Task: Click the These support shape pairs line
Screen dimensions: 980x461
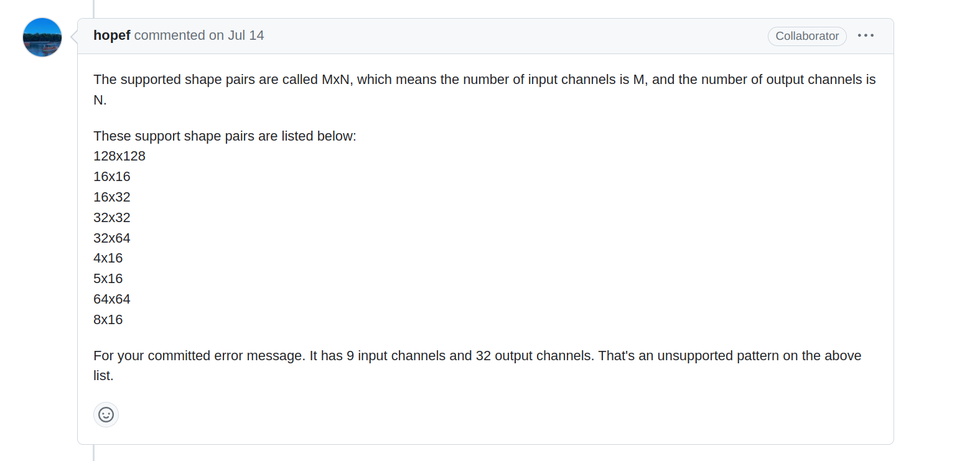Action: (x=225, y=136)
